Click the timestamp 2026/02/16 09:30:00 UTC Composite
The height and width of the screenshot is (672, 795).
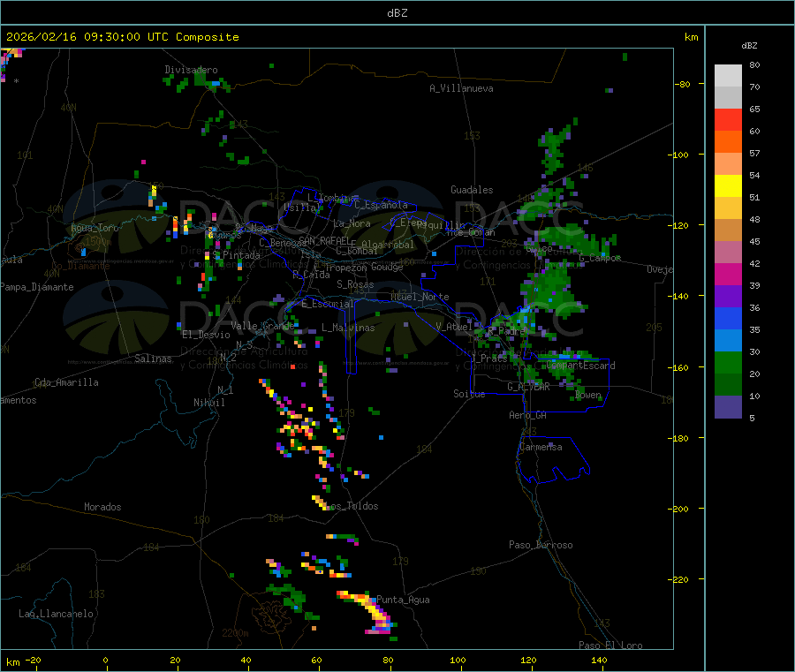tap(122, 37)
